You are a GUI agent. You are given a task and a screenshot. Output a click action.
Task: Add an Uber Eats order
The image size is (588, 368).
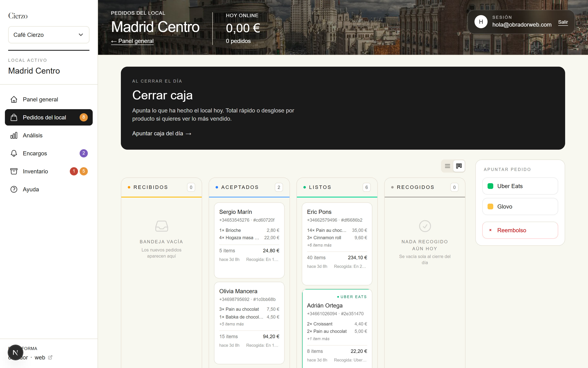coord(520,186)
